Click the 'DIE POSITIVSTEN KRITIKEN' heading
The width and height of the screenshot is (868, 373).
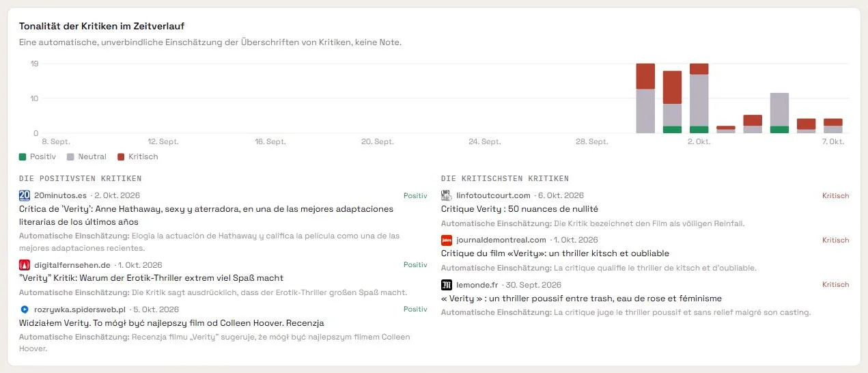81,178
